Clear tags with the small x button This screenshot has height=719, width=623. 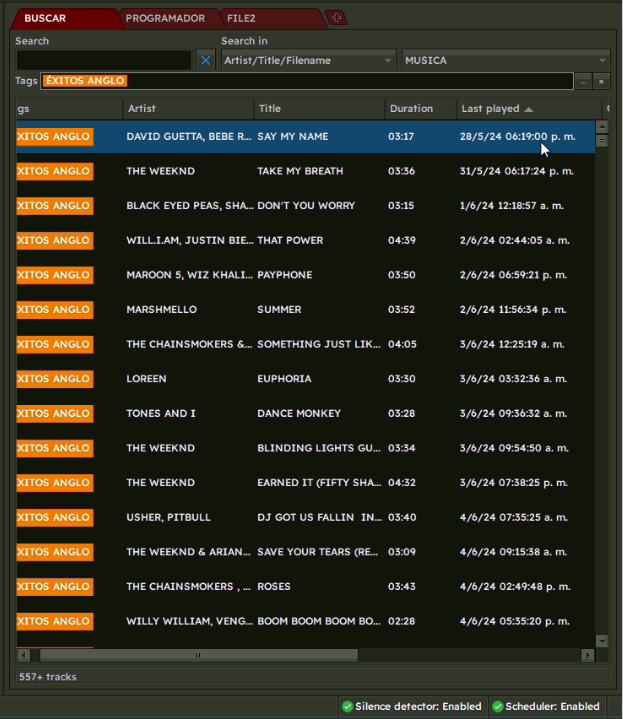601,82
